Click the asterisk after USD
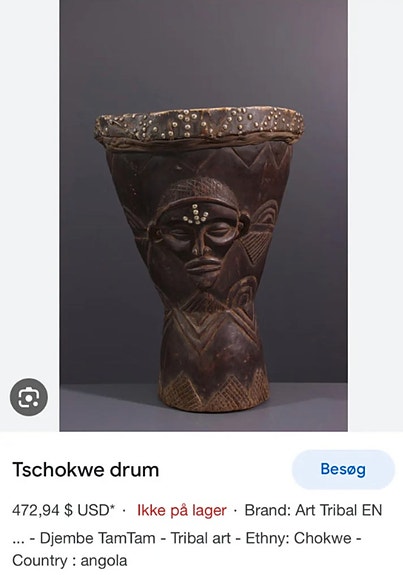 [x=112, y=507]
